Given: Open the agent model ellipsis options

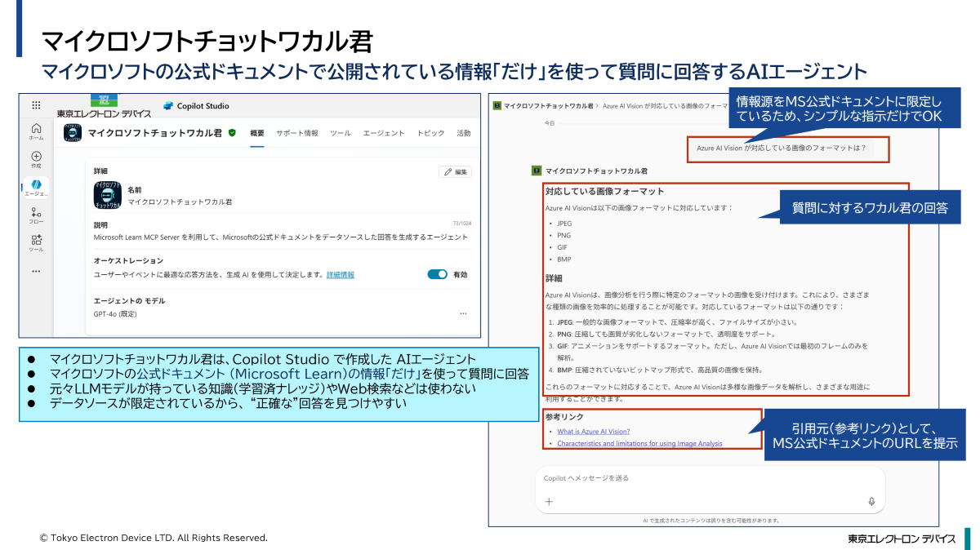Looking at the screenshot, I should [x=463, y=313].
